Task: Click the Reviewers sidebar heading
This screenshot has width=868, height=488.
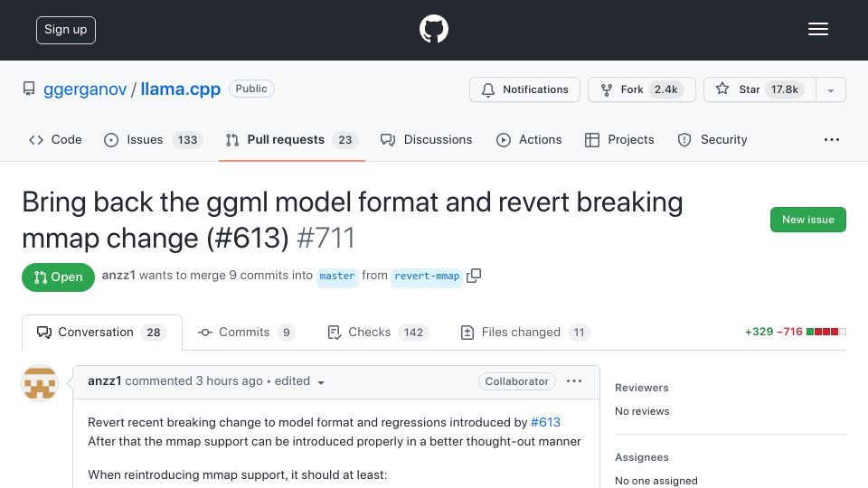Action: click(642, 388)
